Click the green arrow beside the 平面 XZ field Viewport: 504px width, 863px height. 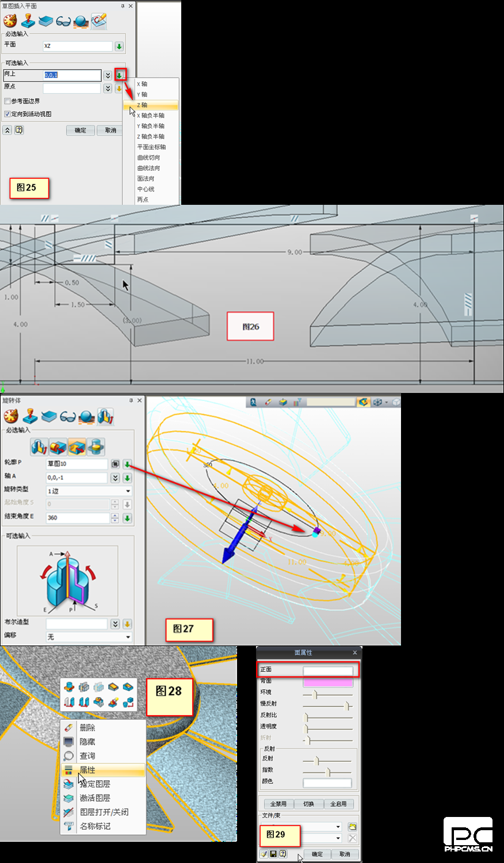119,47
